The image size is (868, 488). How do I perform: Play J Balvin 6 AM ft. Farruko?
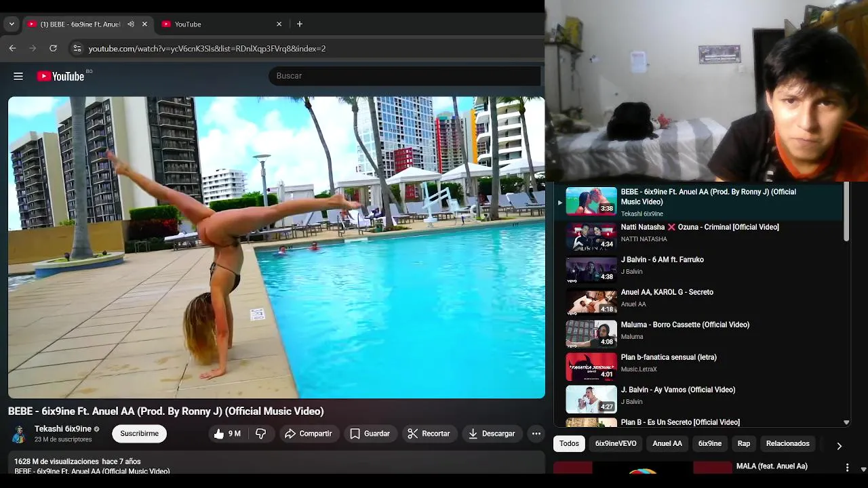tap(700, 268)
